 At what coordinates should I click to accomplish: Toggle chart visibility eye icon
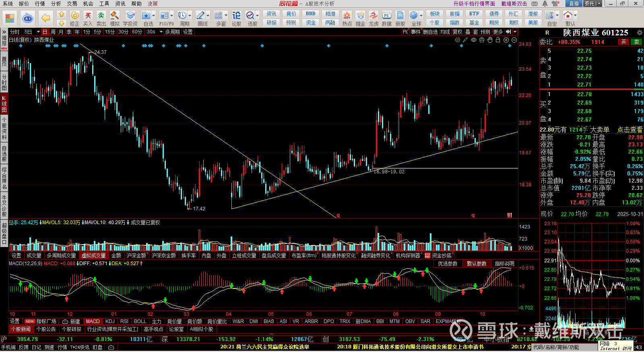tap(474, 40)
